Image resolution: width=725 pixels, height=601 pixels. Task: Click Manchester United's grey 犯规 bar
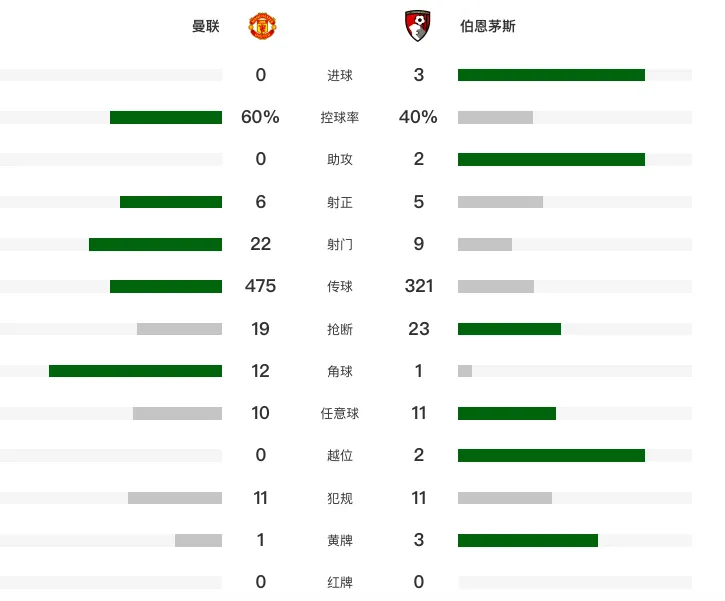[x=175, y=498]
